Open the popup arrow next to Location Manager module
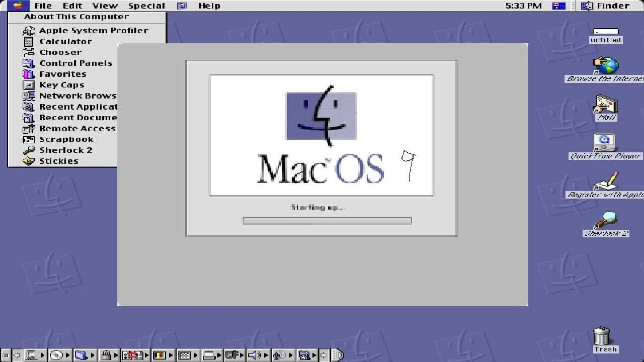This screenshot has height=362, width=644. [147, 355]
